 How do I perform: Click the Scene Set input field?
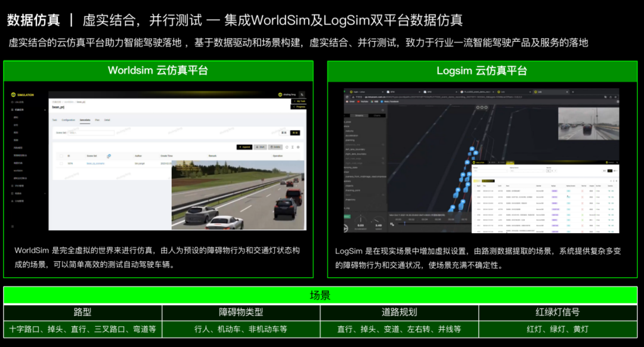91,132
